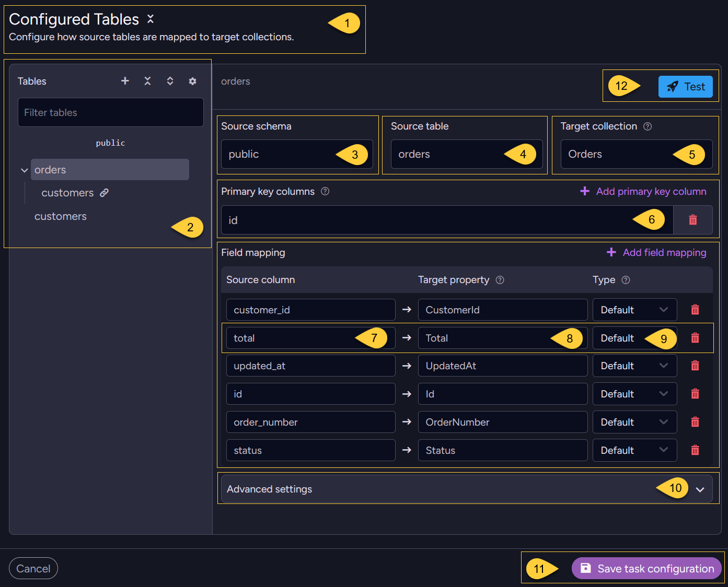728x587 pixels.
Task: Click the Filter tables input
Action: [111, 112]
